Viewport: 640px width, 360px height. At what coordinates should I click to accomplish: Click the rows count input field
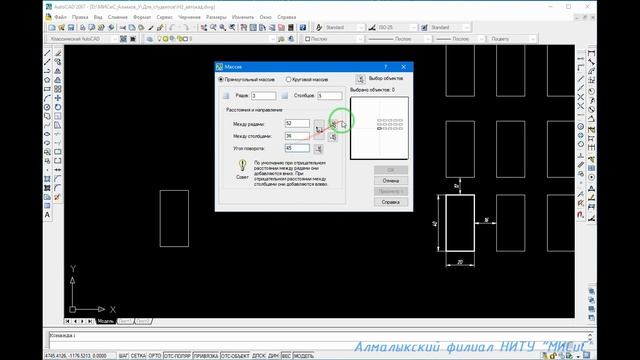tap(263, 96)
